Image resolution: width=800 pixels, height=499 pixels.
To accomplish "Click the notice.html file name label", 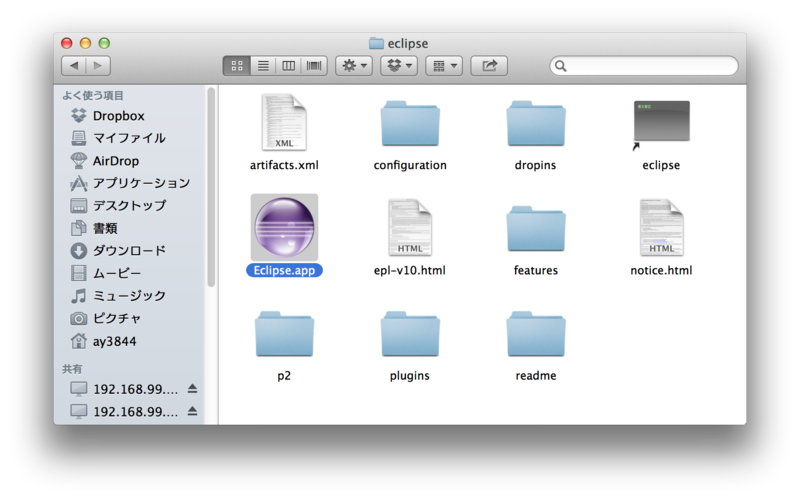I will click(x=661, y=270).
